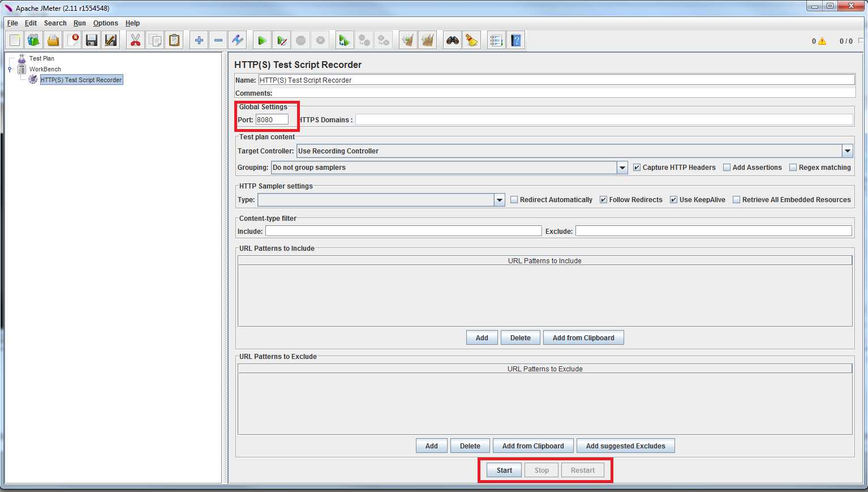The height and width of the screenshot is (492, 868).
Task: Click the greyed-out Restart recorder button
Action: point(583,470)
